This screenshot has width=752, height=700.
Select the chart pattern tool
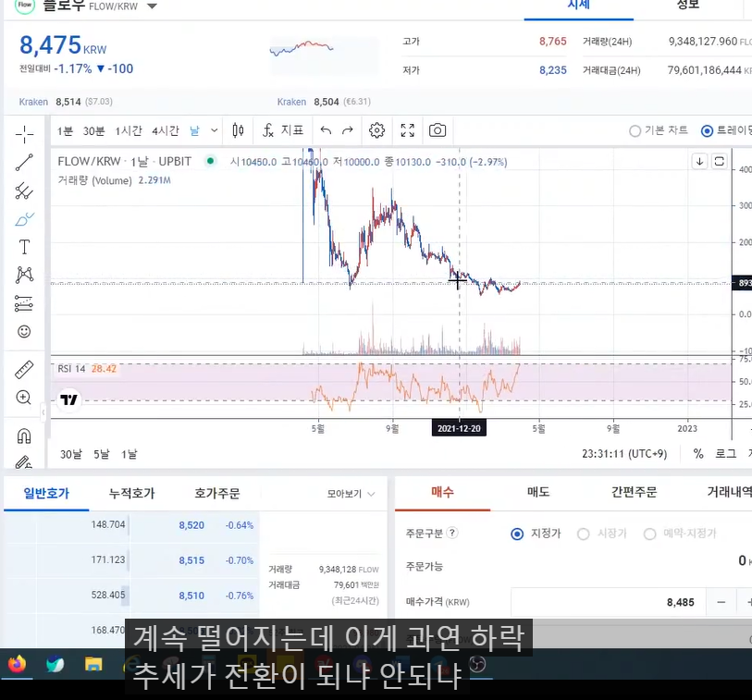(24, 275)
